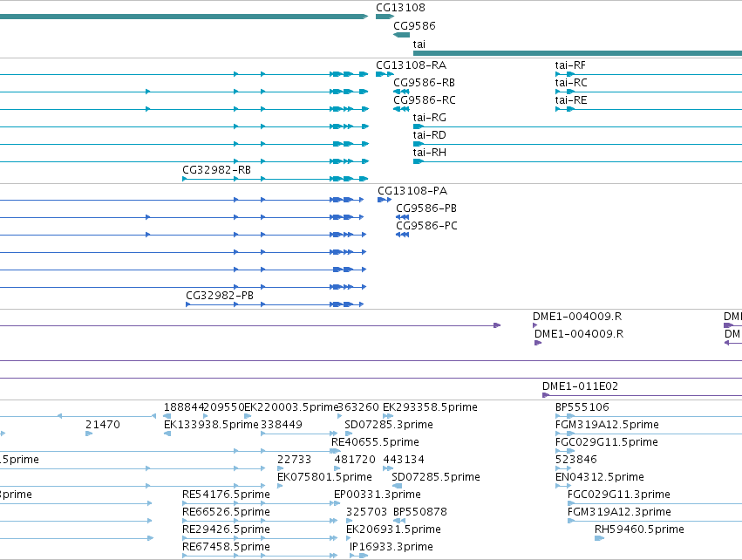Select EST RE29426.5prime
The height and width of the screenshot is (560, 742).
(x=226, y=529)
